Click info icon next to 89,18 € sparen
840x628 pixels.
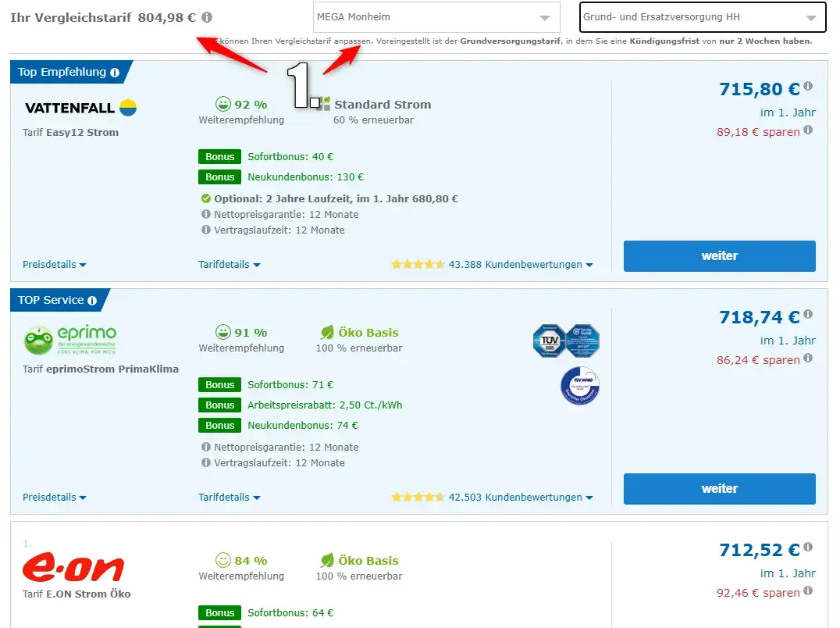click(808, 130)
